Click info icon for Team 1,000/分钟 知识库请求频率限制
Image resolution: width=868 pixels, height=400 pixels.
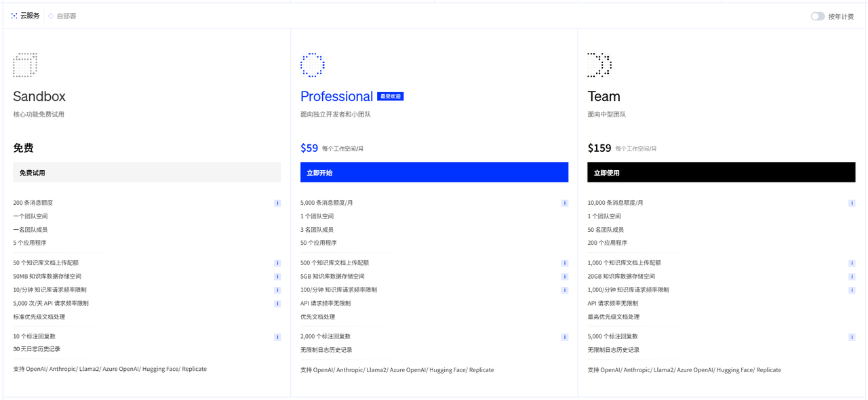coord(852,290)
